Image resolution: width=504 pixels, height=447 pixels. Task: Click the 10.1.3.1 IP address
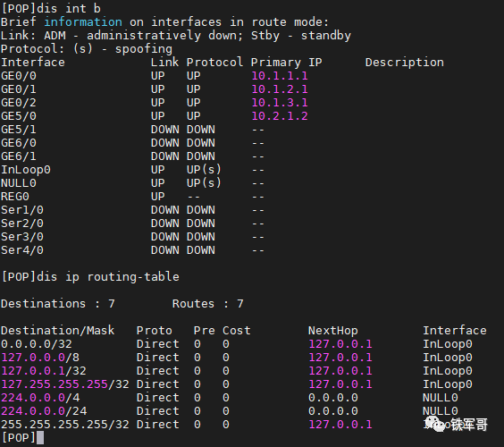pos(280,103)
